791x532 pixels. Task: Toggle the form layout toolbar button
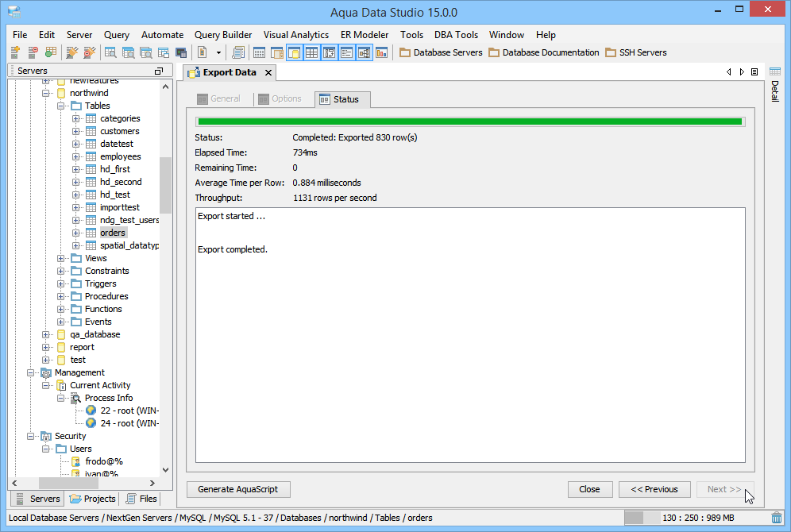pos(346,52)
